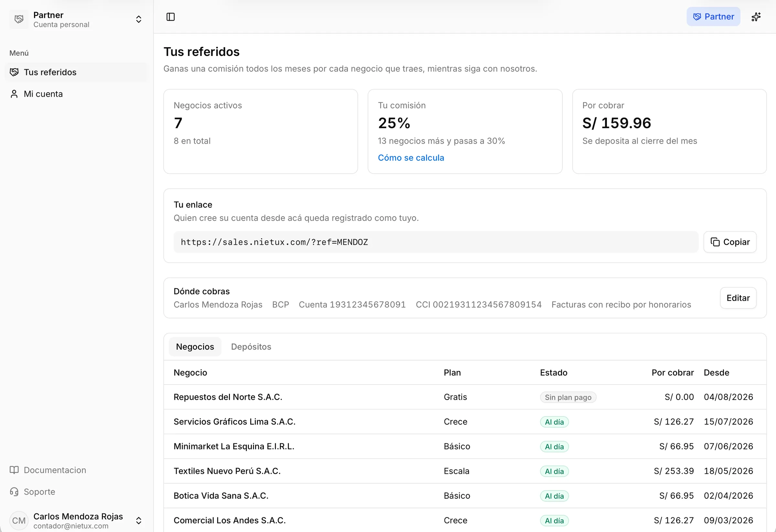Click Editar for Dónde cobras
Screen dimensions: 776x532
[x=738, y=298]
